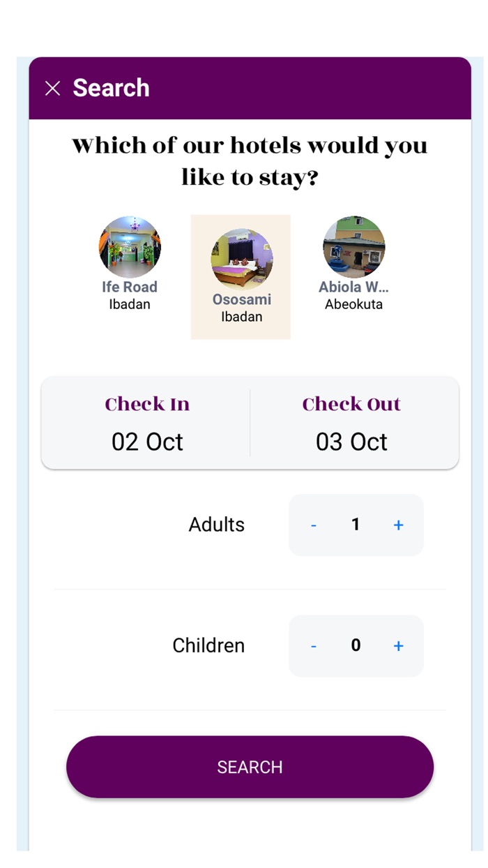The image size is (488, 868).
Task: Increase the number of adults
Action: [398, 525]
